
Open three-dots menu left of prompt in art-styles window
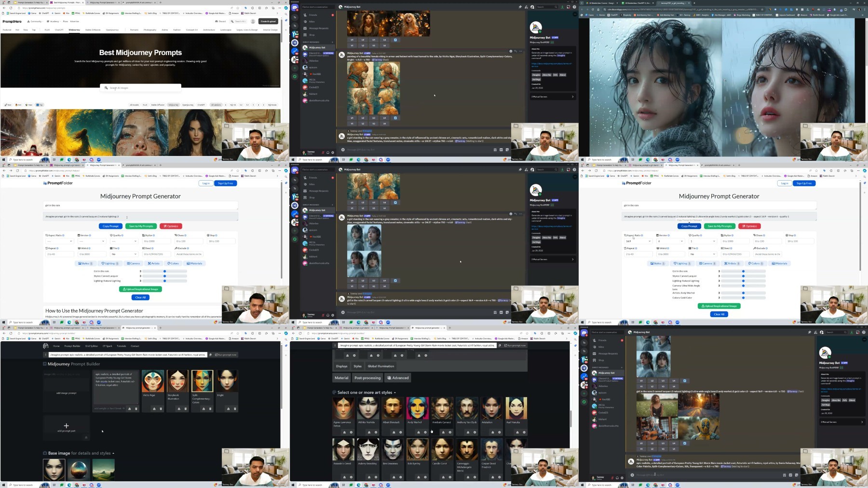tap(335, 346)
